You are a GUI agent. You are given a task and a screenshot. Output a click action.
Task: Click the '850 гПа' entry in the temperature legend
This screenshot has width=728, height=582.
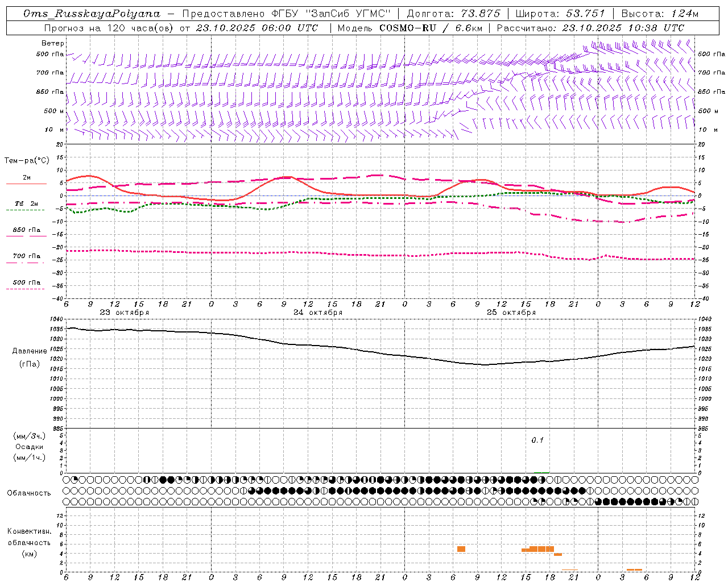pos(27,230)
